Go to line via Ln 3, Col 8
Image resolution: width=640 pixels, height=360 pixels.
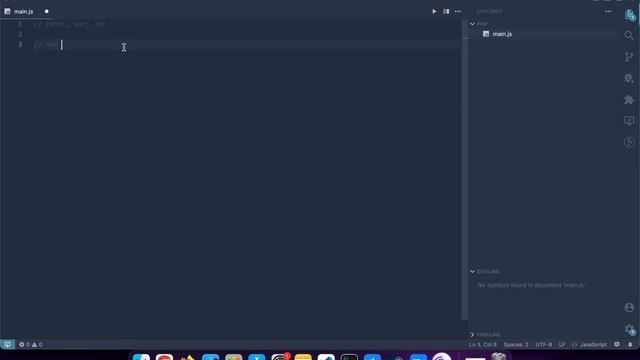pyautogui.click(x=483, y=344)
